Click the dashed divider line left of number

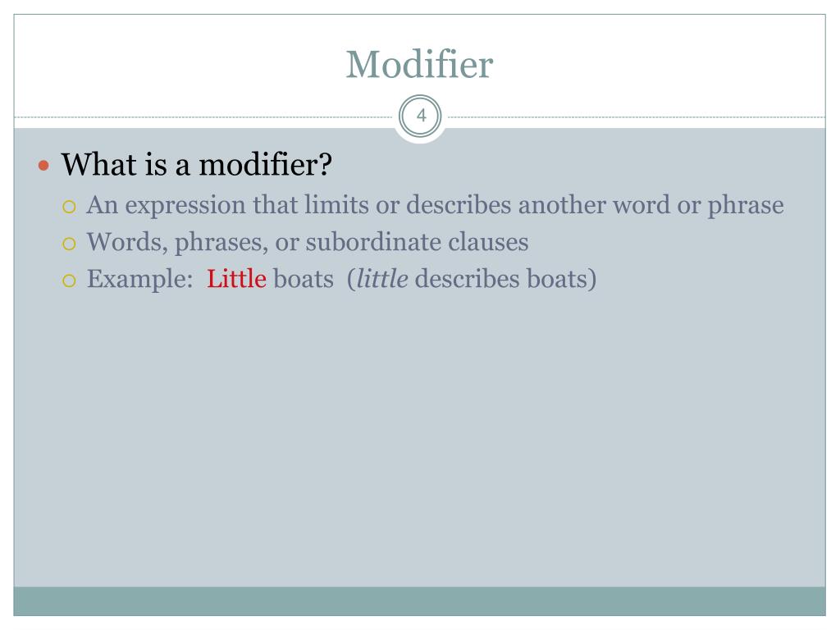[x=203, y=116]
